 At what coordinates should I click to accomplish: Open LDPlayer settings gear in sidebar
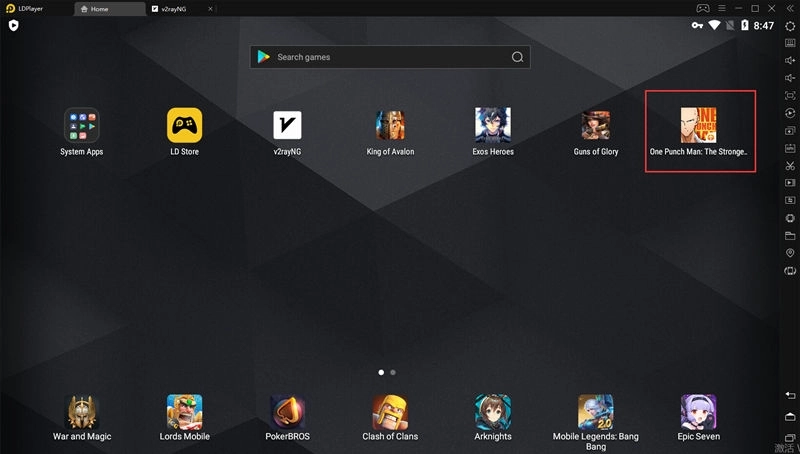click(x=790, y=26)
